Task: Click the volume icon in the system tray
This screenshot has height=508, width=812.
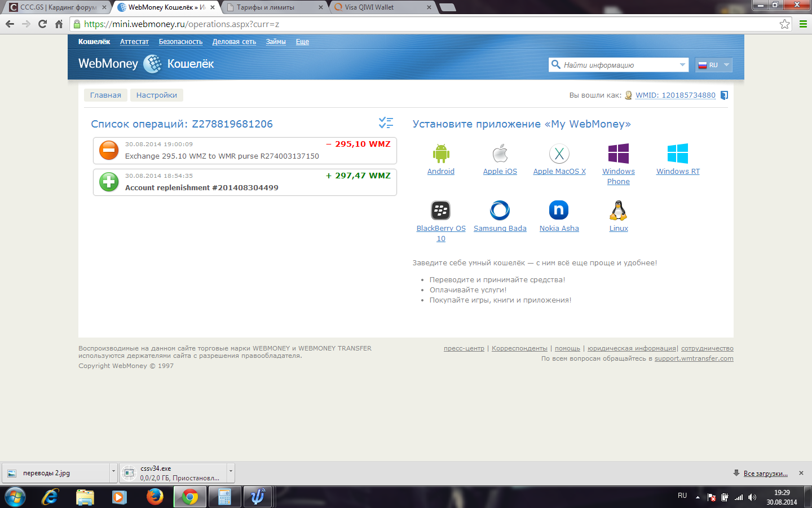Action: [752, 497]
